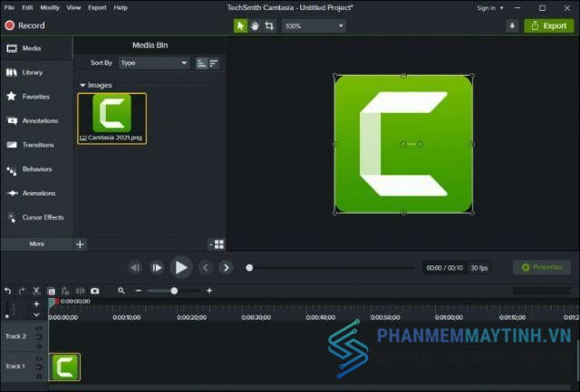Image resolution: width=580 pixels, height=392 pixels.
Task: Sort media bin in ascending order
Action: coord(201,63)
